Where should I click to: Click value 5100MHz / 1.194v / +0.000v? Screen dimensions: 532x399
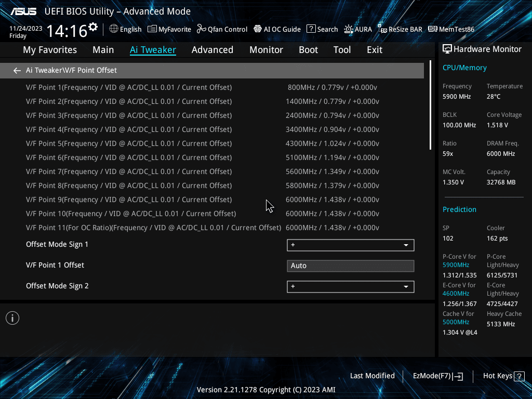[332, 157]
